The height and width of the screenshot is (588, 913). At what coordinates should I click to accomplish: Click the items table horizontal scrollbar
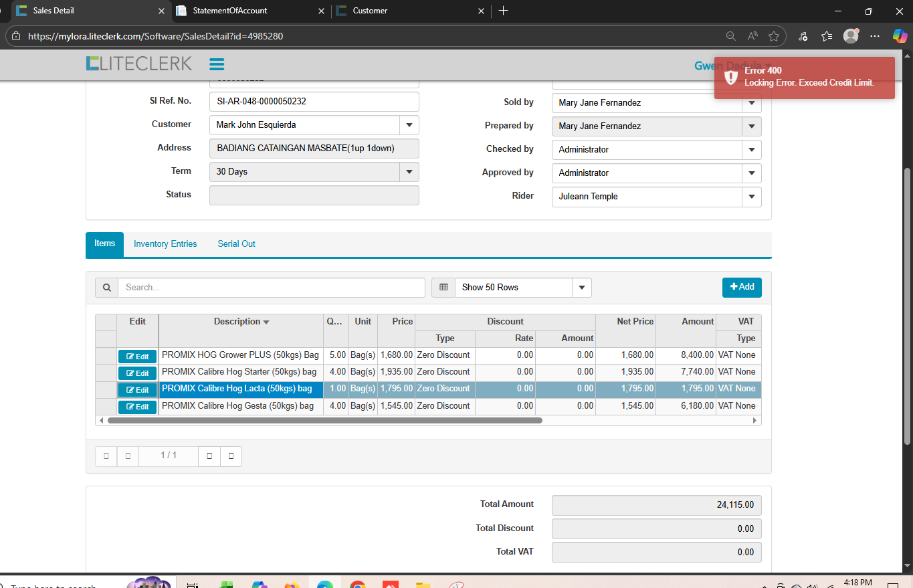[324, 421]
